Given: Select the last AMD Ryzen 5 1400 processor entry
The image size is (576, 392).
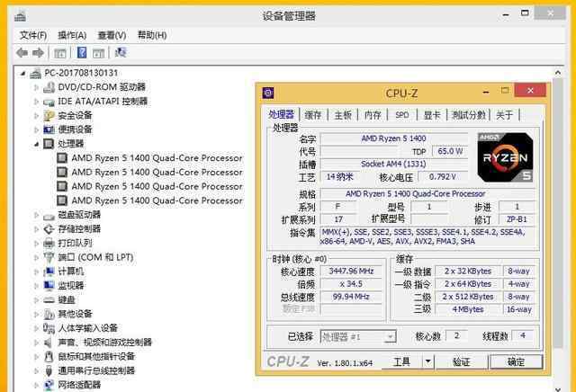Looking at the screenshot, I should 157,200.
